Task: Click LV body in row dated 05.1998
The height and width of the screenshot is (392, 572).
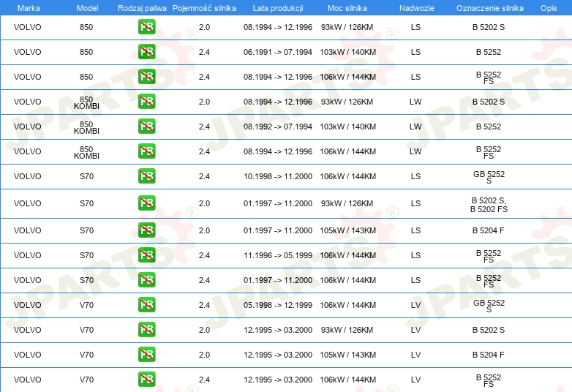Action: point(416,305)
